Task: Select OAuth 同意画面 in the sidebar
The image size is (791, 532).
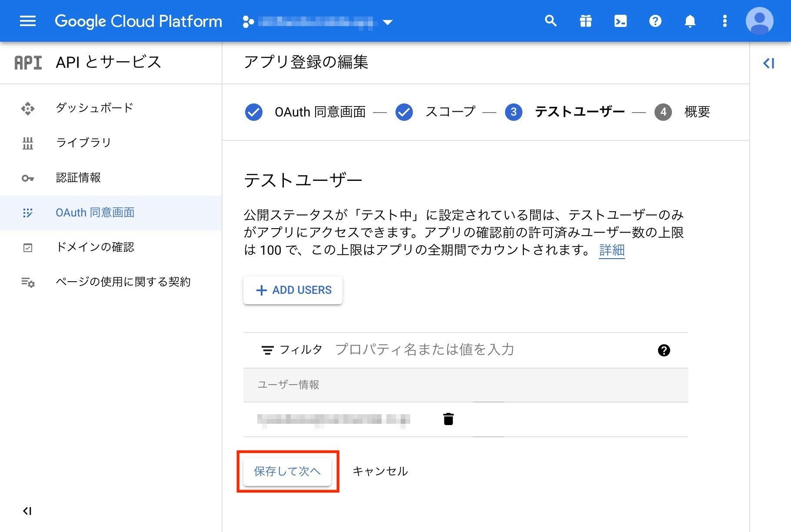Action: [x=111, y=213]
